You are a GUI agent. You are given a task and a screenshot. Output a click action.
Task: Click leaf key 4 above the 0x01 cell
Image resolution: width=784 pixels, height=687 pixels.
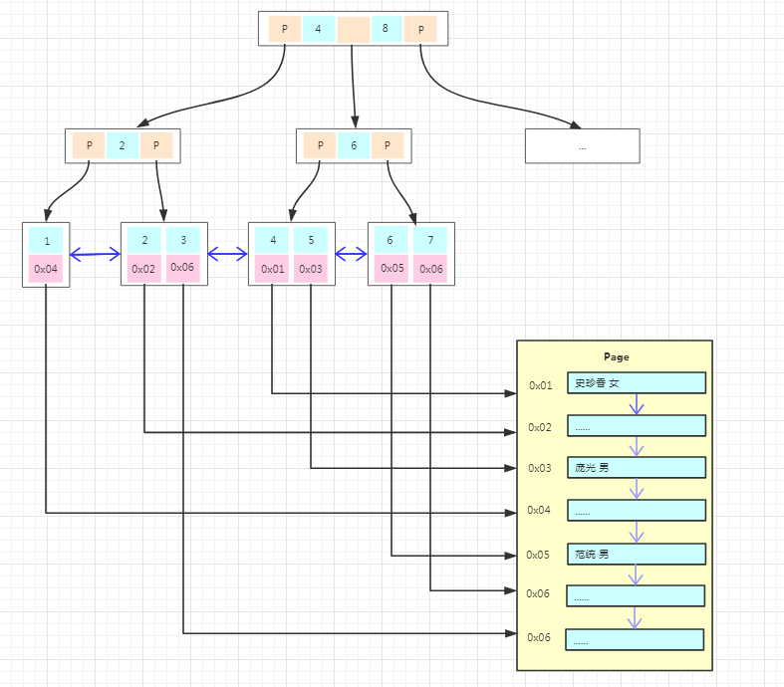coord(272,240)
